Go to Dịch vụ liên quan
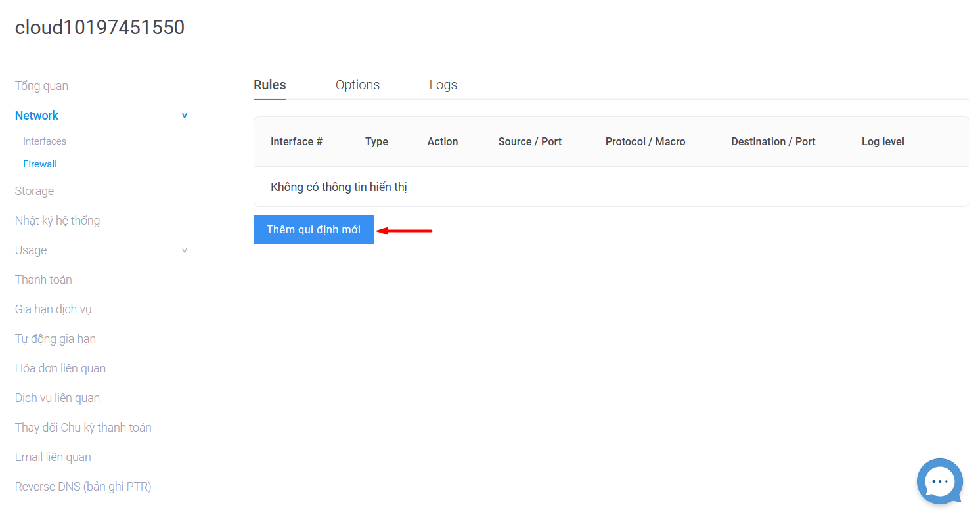 [x=57, y=398]
